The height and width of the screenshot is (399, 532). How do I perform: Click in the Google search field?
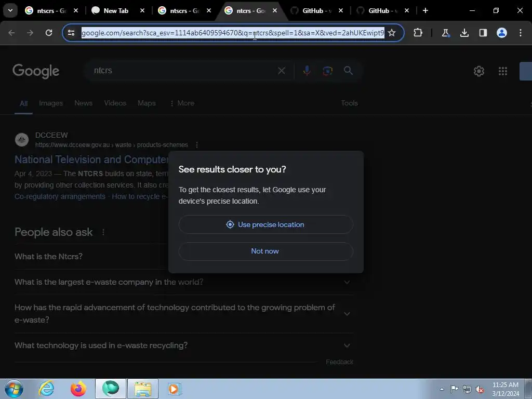183,71
